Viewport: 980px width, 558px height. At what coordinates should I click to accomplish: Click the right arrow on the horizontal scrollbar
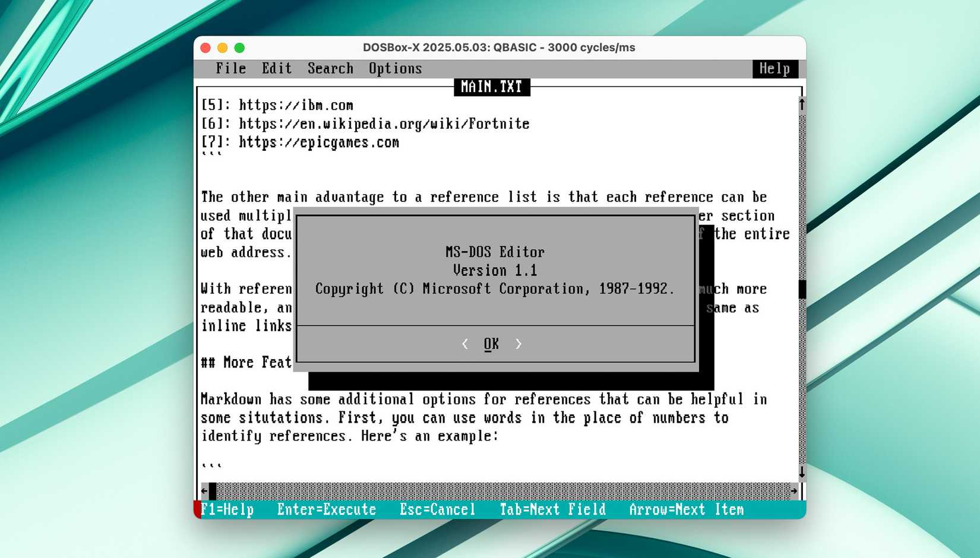(x=795, y=491)
